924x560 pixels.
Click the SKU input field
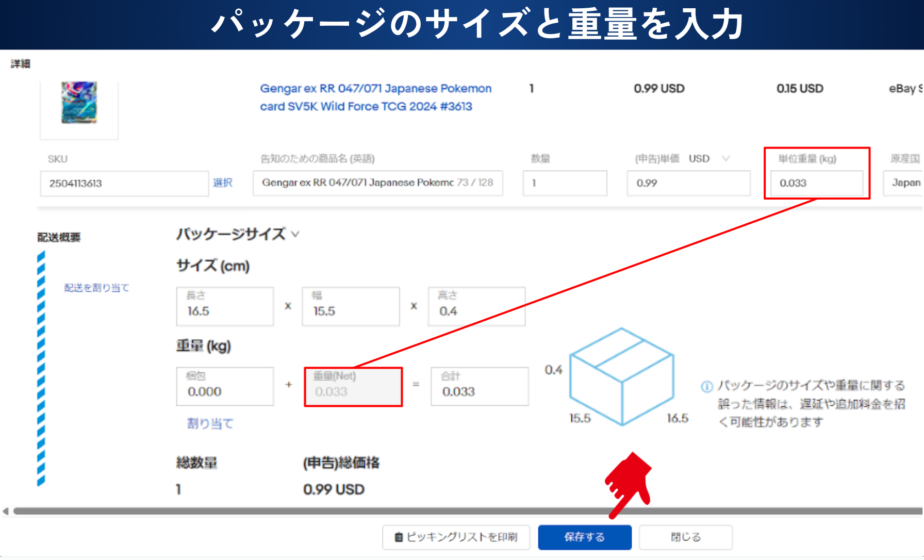[x=124, y=184]
